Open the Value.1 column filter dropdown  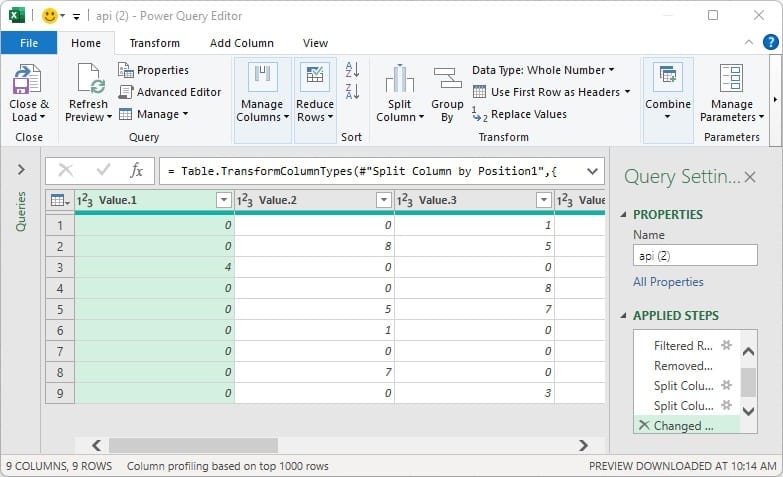pyautogui.click(x=223, y=201)
